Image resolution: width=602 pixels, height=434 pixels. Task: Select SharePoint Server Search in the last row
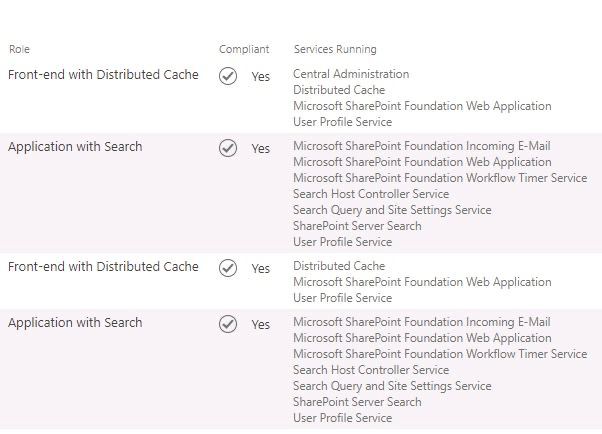(x=357, y=402)
